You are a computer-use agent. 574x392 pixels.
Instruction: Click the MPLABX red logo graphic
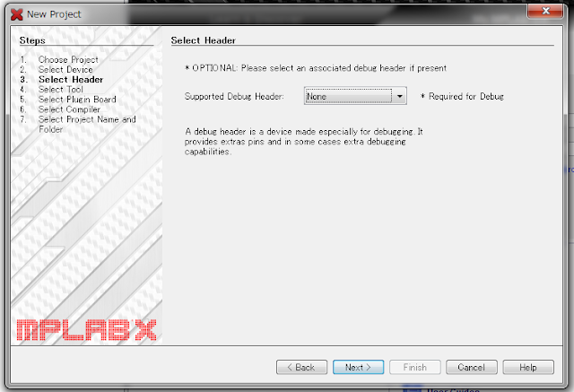click(86, 330)
